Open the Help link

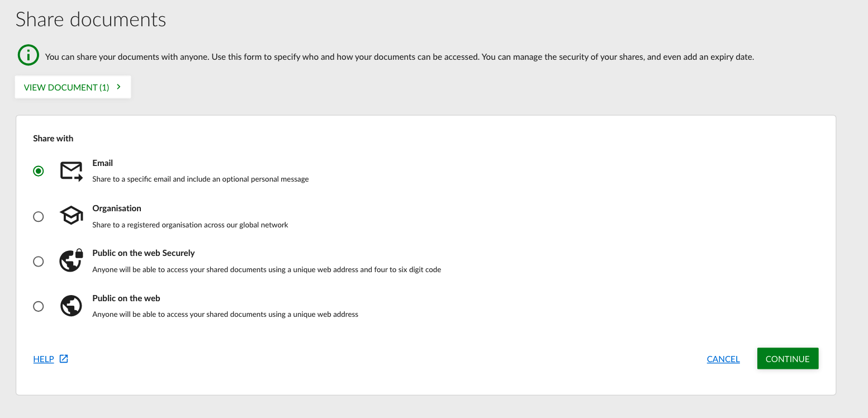[44, 359]
